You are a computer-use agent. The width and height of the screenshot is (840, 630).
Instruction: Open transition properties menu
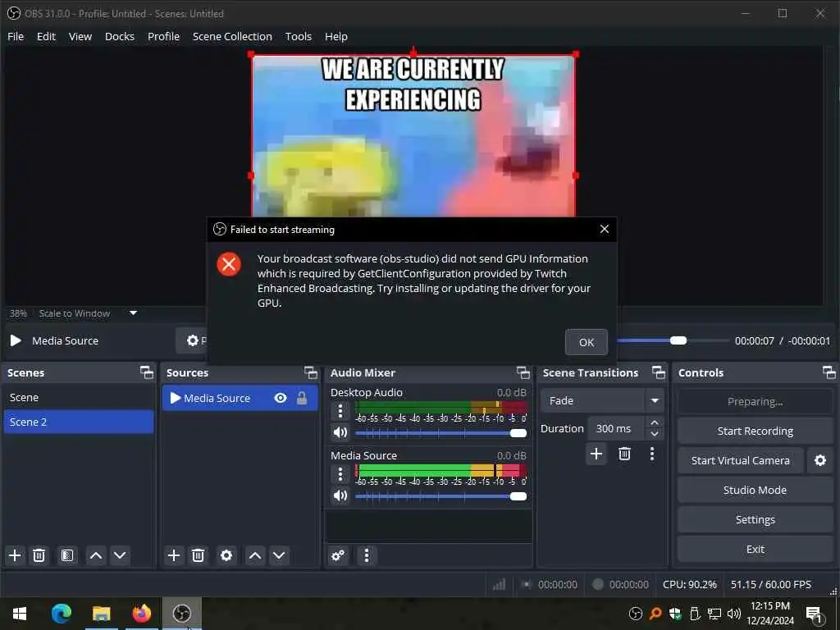click(x=652, y=454)
